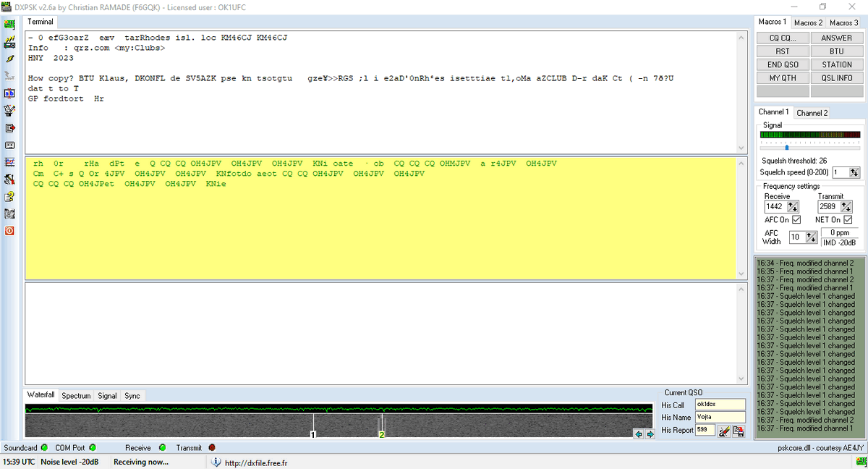Click the question mark help icon in sidebar
868x469 pixels.
[x=10, y=197]
